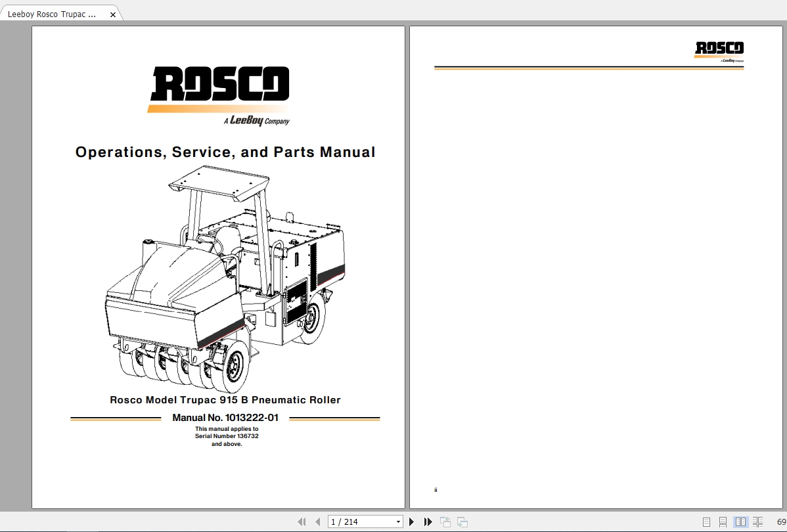
Task: Go to the previous page
Action: (318, 522)
